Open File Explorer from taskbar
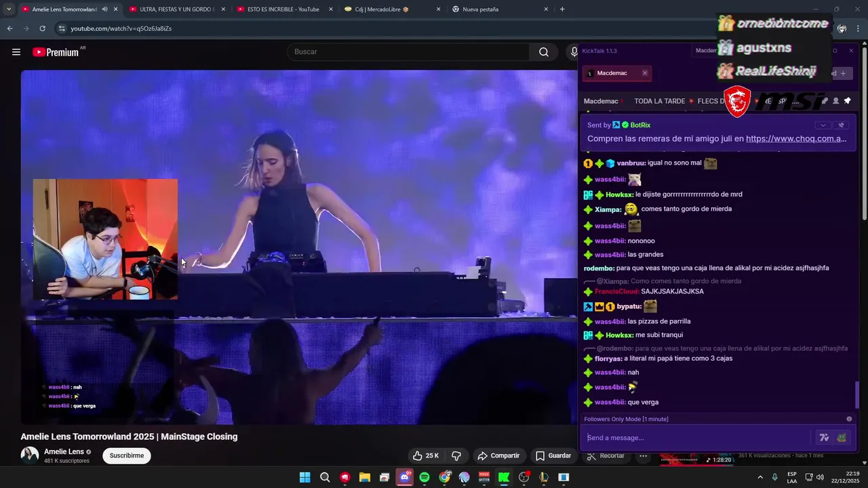 pos(364,477)
